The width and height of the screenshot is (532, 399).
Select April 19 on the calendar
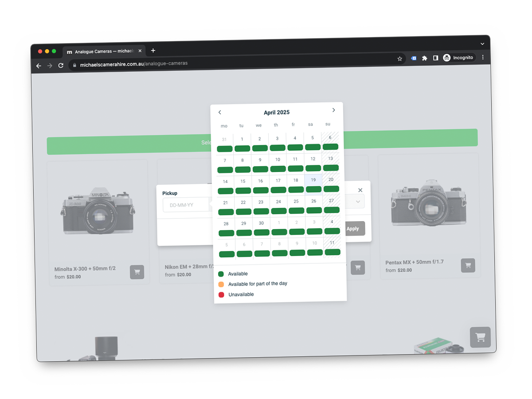pyautogui.click(x=313, y=180)
